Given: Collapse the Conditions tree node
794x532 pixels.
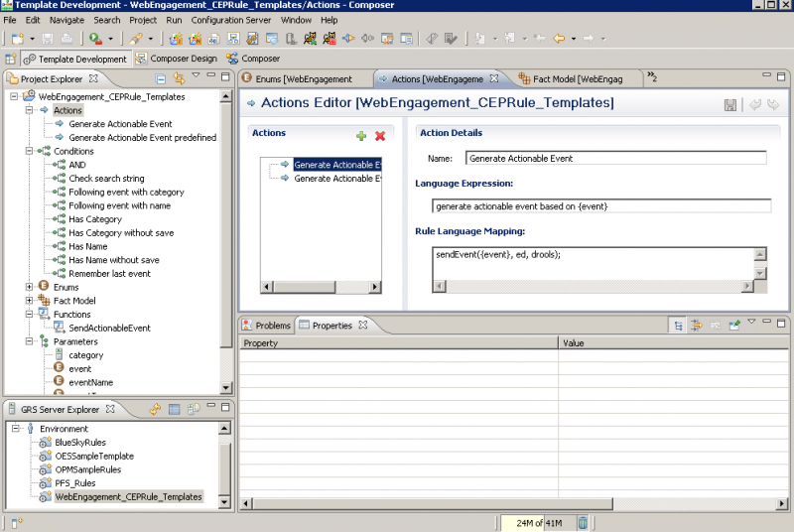Looking at the screenshot, I should pos(30,151).
